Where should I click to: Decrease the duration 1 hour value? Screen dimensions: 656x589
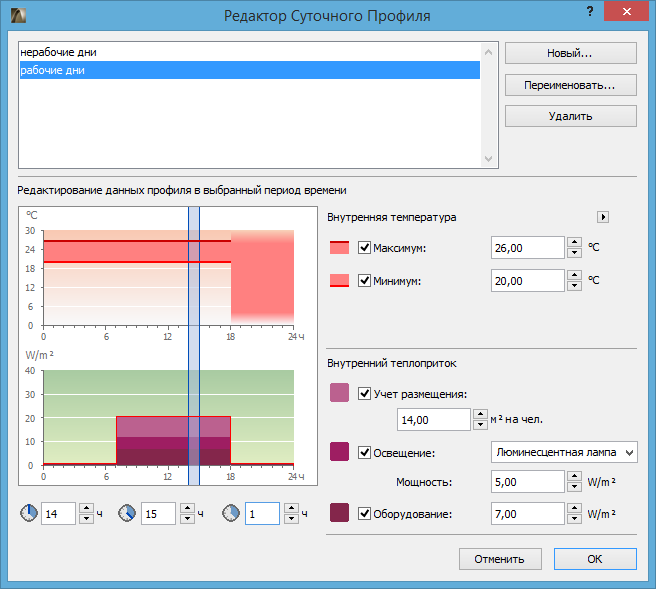click(x=291, y=519)
